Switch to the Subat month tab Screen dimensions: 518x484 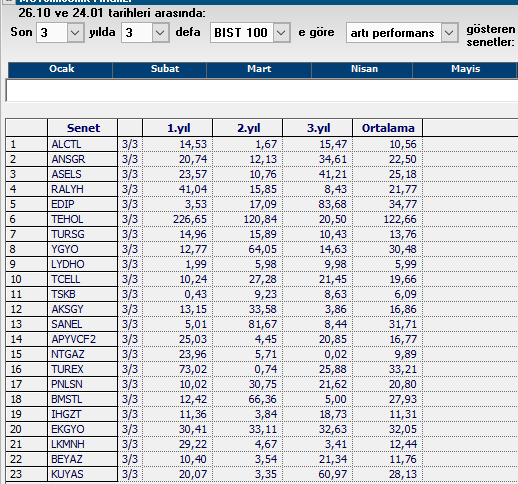(x=160, y=69)
